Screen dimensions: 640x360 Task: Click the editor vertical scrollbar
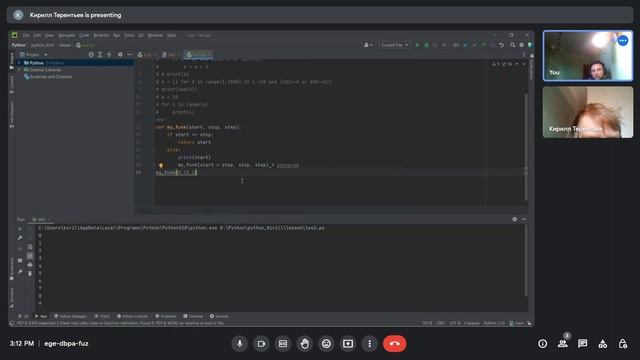526,147
